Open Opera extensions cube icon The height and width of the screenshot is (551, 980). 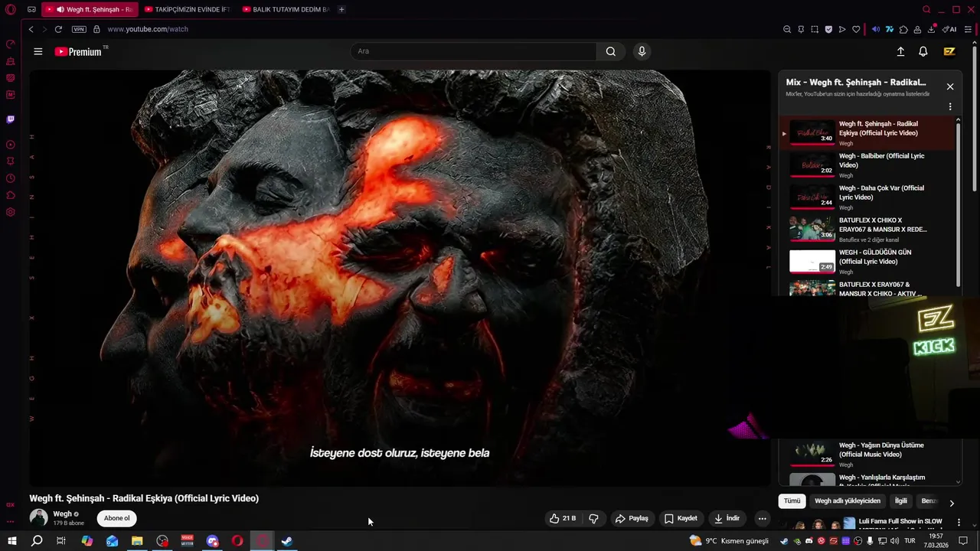pos(903,29)
